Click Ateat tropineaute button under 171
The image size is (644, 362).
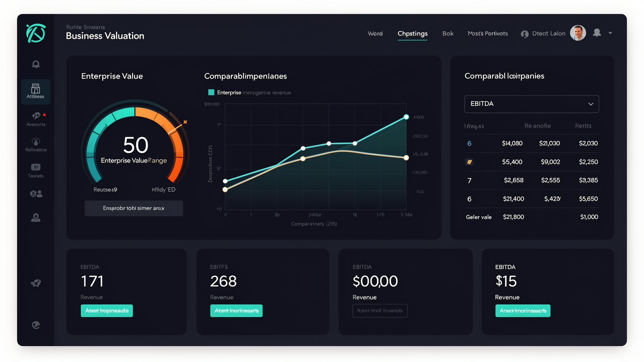[x=107, y=311]
